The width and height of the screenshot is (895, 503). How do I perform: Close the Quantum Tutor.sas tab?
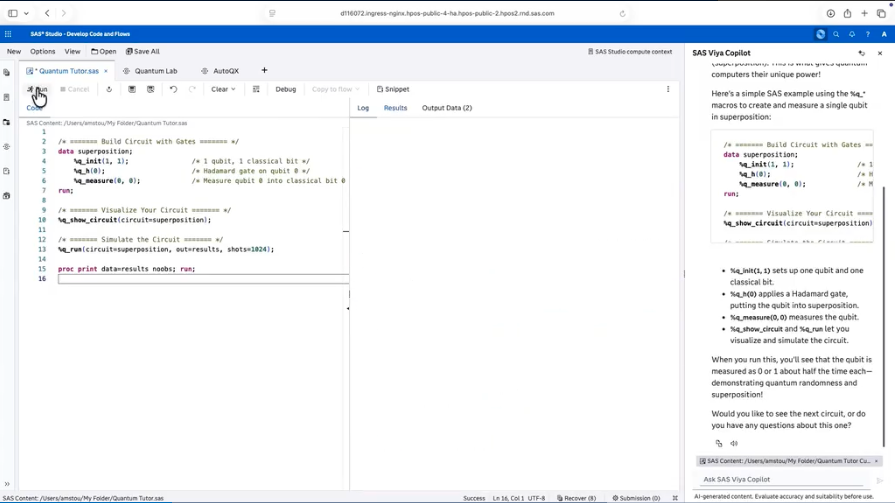click(106, 71)
